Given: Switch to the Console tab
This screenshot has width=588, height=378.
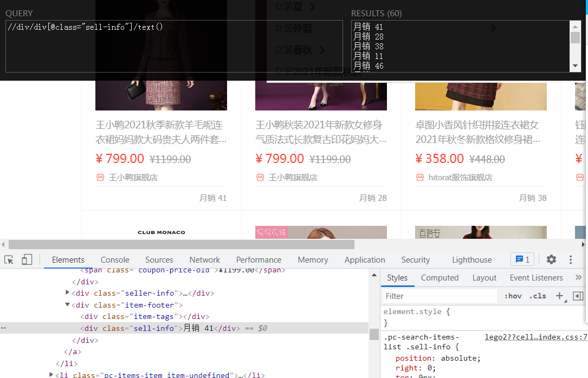Looking at the screenshot, I should 114,259.
